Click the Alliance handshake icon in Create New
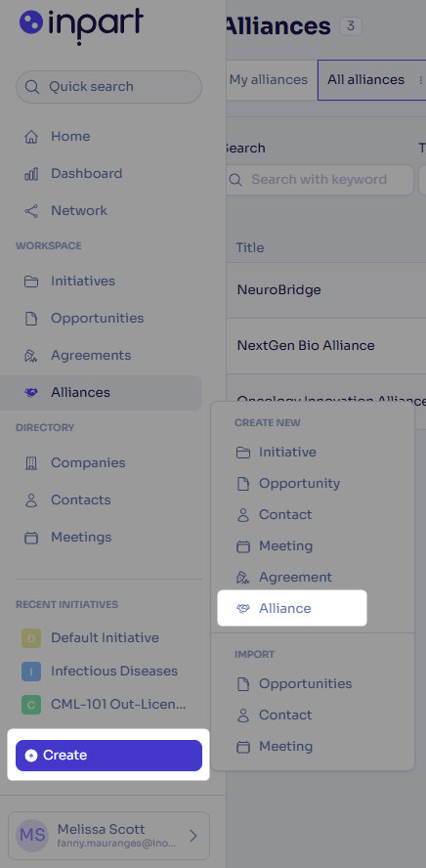Image resolution: width=426 pixels, height=868 pixels. coord(243,608)
